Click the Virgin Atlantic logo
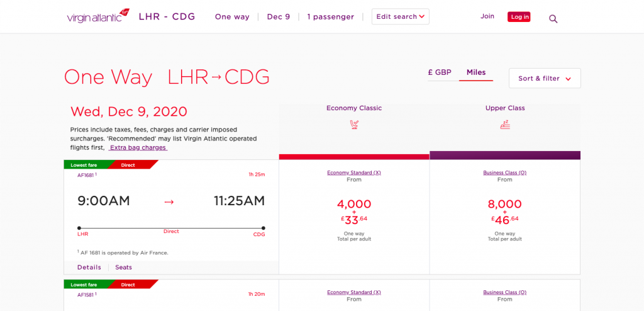This screenshot has width=644, height=311. click(x=98, y=16)
